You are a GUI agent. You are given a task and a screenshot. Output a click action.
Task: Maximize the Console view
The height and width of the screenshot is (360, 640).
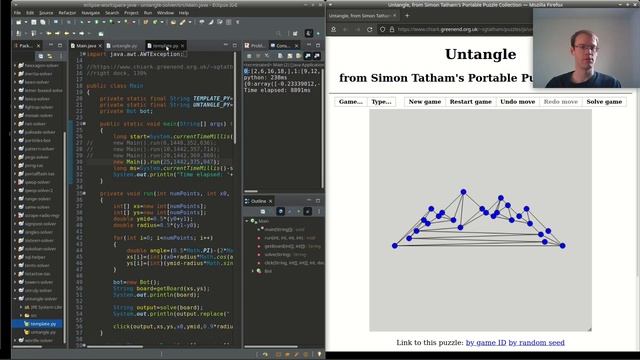pos(318,45)
